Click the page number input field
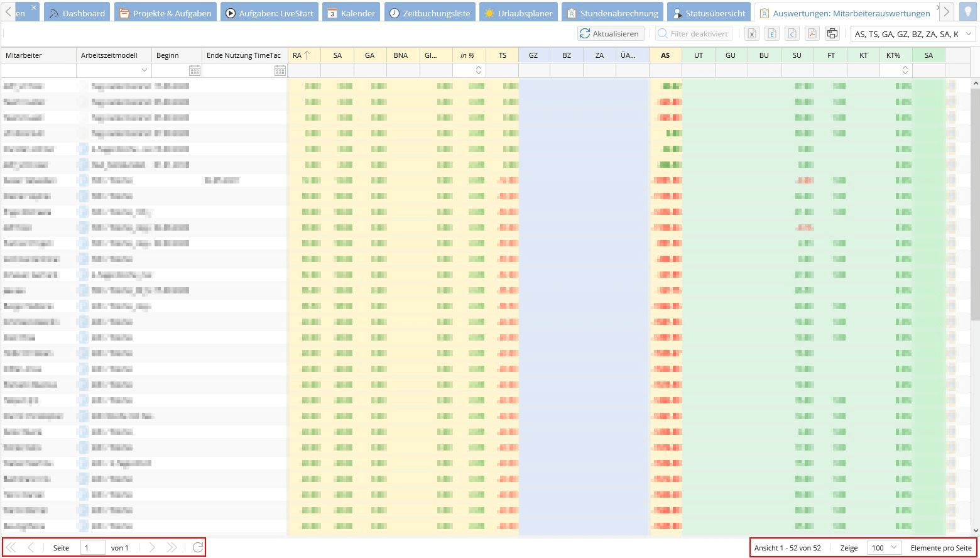 click(92, 547)
